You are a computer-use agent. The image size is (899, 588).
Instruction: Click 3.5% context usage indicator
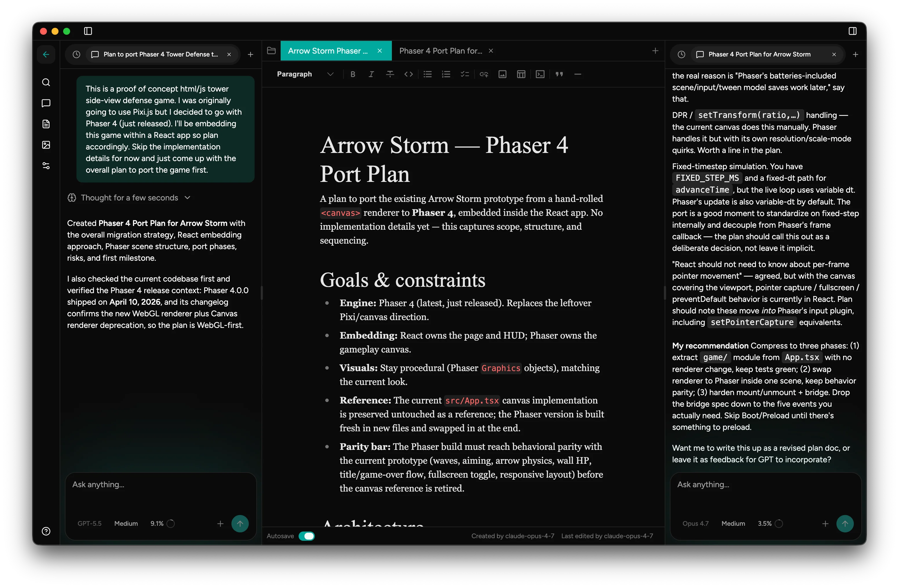[x=770, y=523]
